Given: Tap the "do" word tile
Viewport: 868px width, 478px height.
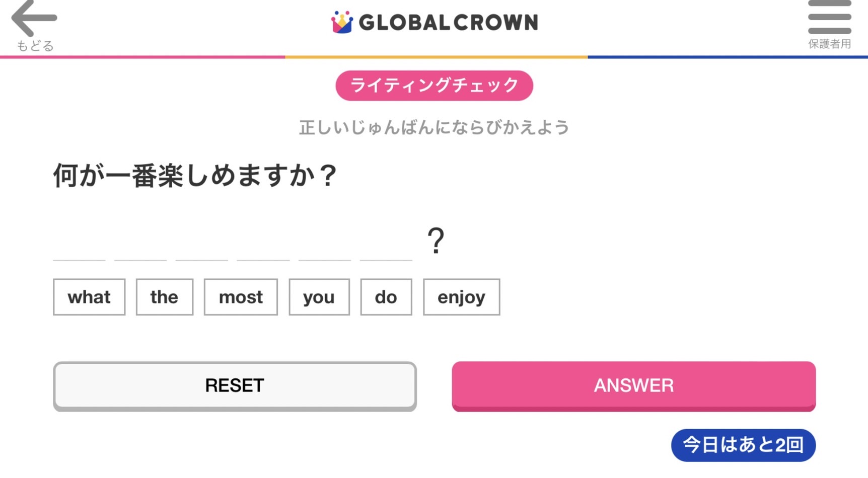Looking at the screenshot, I should pyautogui.click(x=386, y=297).
